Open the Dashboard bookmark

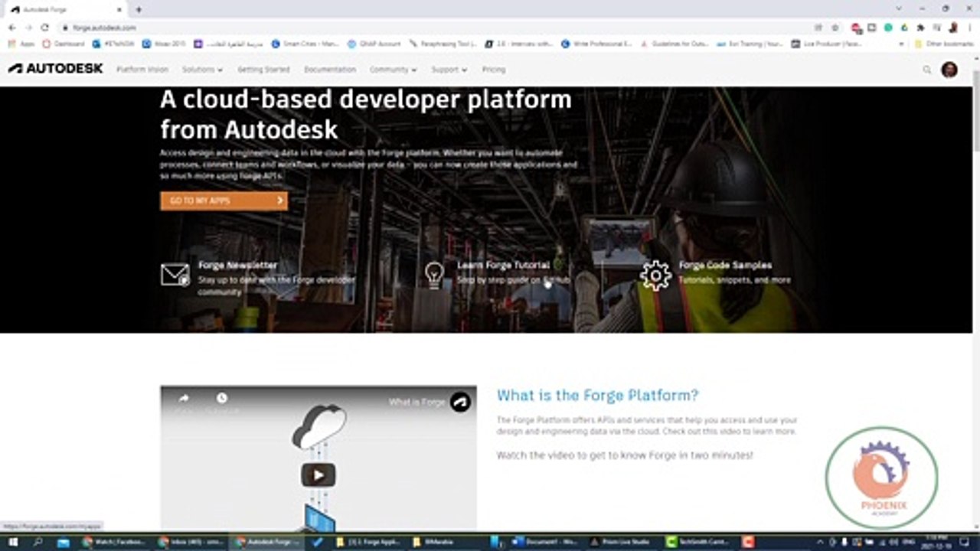pos(64,44)
